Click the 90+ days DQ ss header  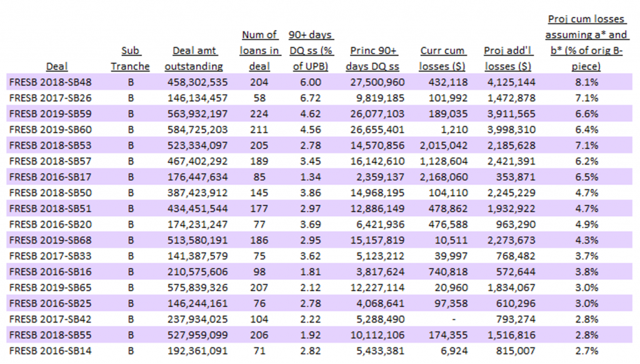(x=311, y=50)
